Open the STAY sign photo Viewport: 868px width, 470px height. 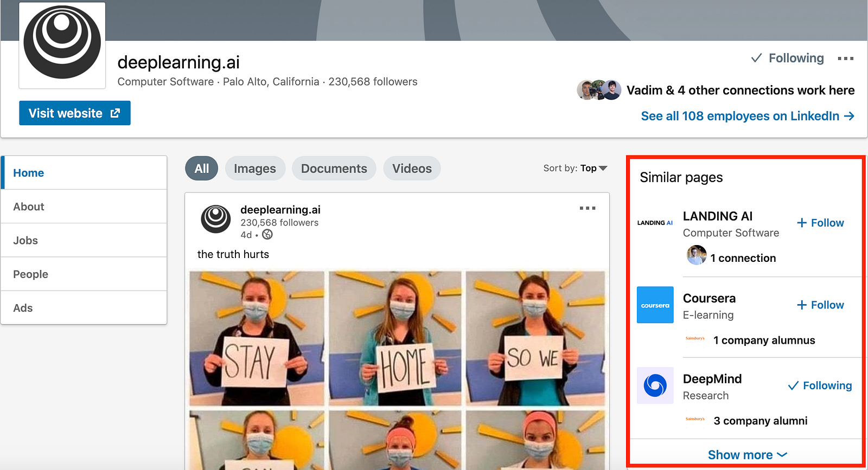tap(257, 338)
